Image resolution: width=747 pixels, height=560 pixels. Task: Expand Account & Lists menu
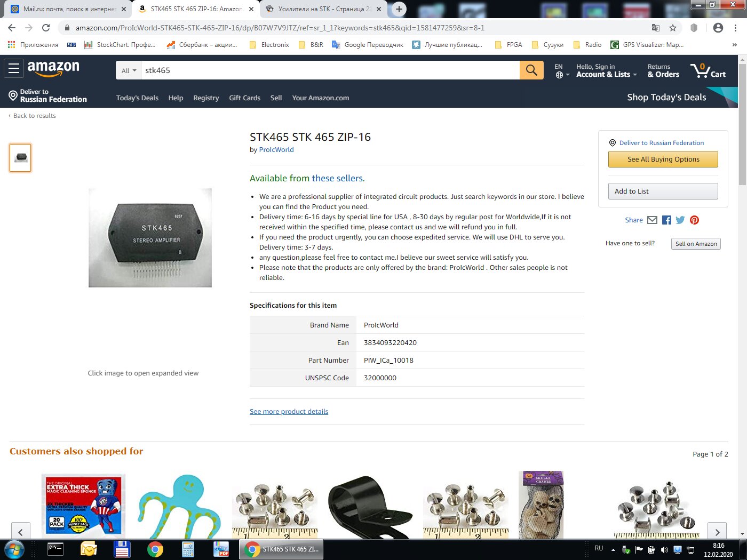click(607, 70)
